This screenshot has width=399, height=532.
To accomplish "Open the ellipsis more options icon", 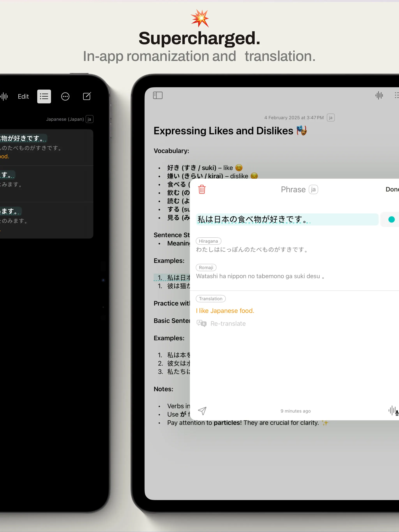I will (65, 96).
